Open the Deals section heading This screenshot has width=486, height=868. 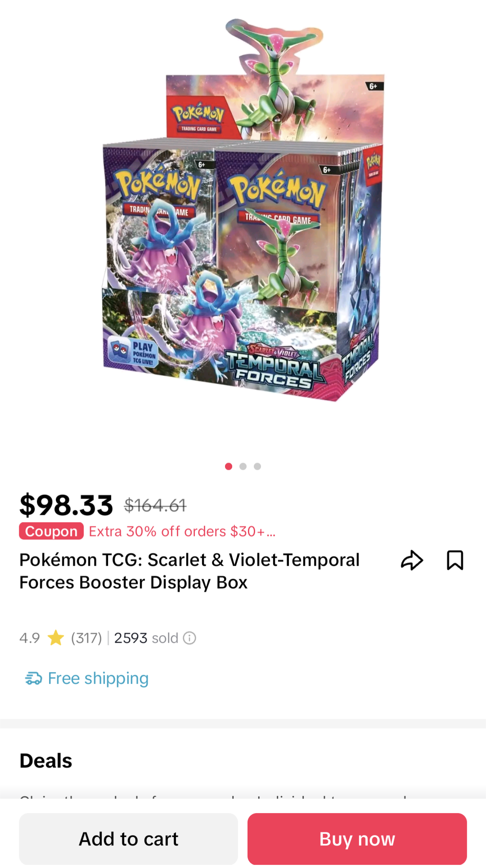(46, 761)
